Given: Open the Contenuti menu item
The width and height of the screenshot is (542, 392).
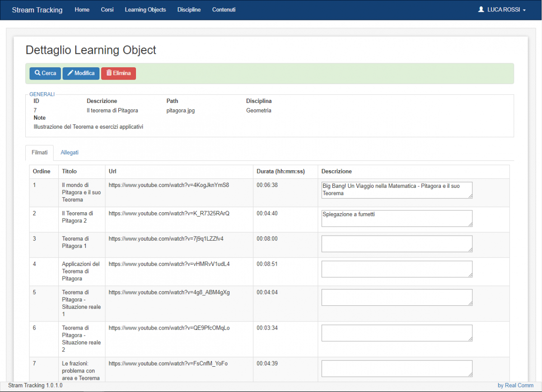Looking at the screenshot, I should 224,10.
